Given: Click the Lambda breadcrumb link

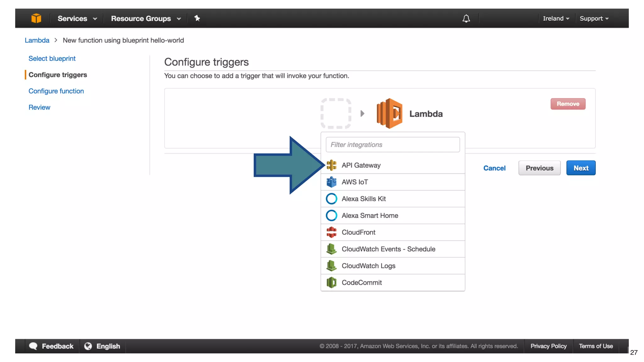Looking at the screenshot, I should [x=37, y=40].
